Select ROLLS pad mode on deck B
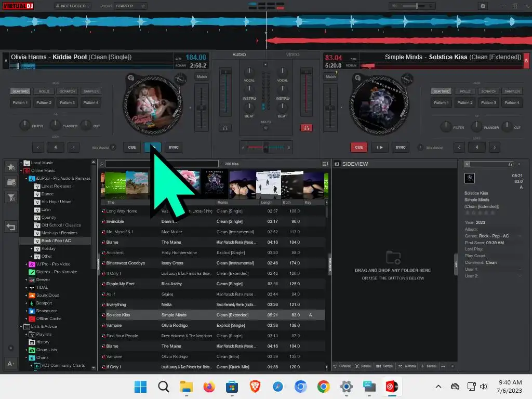The height and width of the screenshot is (399, 532). click(465, 91)
